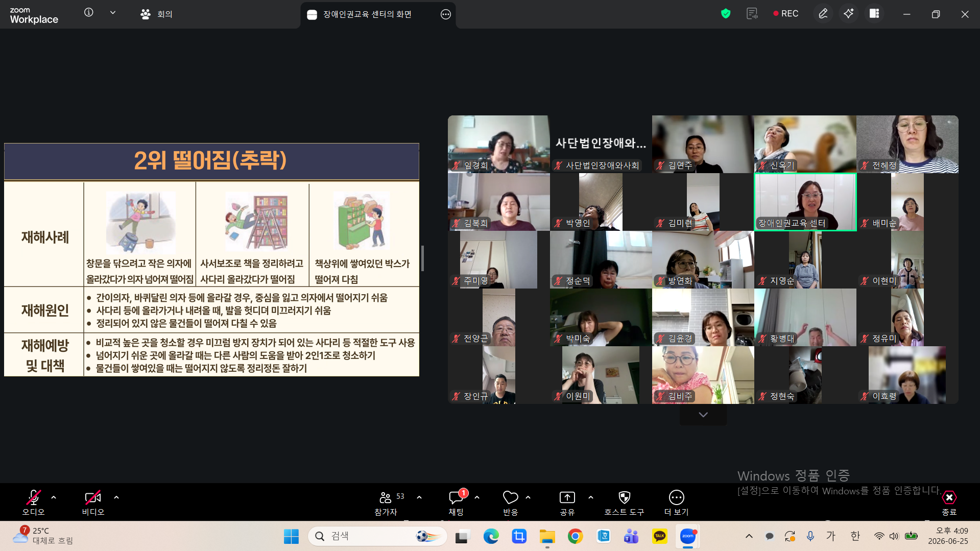Open the AI Companion sparkle icon
This screenshot has height=551, width=980.
(x=849, y=14)
